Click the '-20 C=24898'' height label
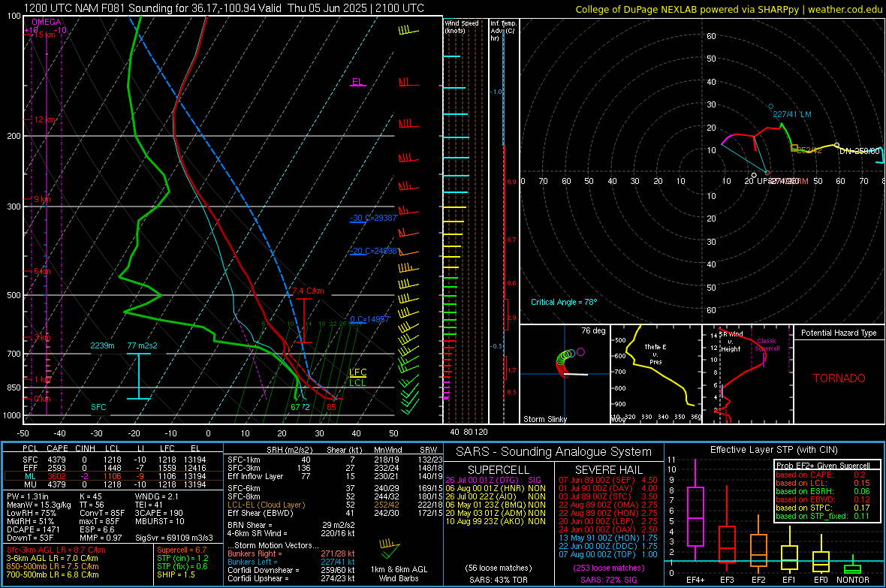 click(x=375, y=251)
